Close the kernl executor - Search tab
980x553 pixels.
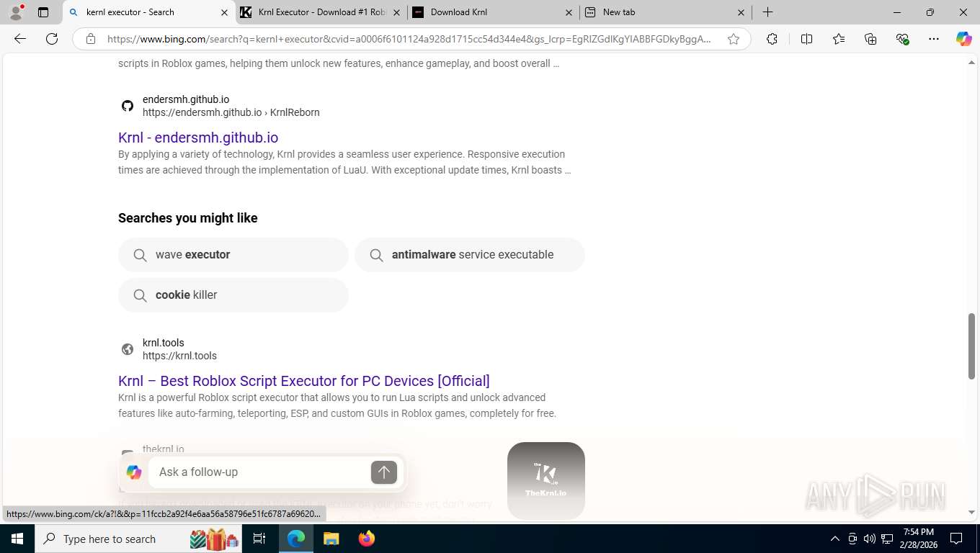click(x=224, y=12)
